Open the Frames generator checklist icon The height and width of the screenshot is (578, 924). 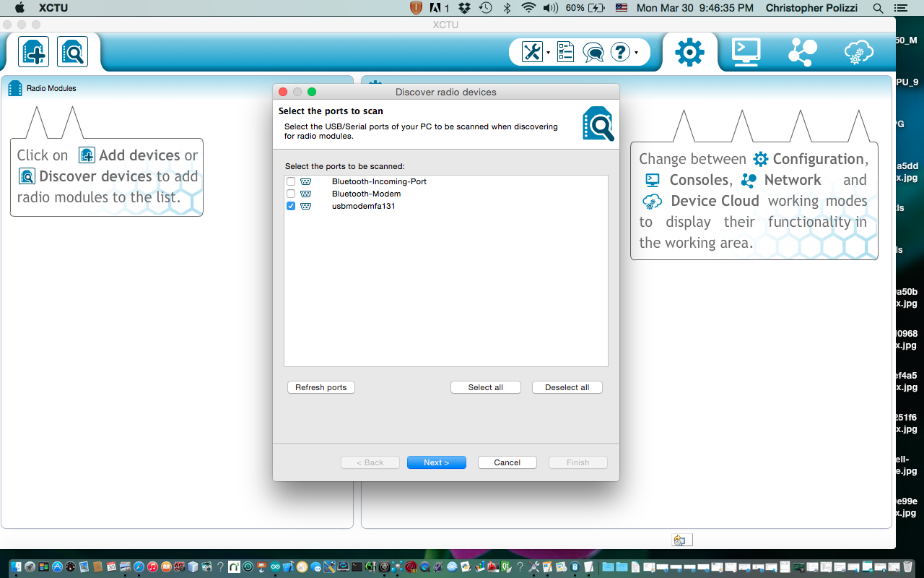566,52
